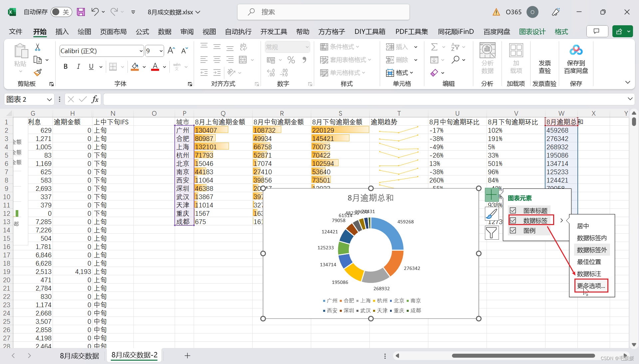Choose More Options in labels menu
The width and height of the screenshot is (639, 364).
tap(591, 286)
